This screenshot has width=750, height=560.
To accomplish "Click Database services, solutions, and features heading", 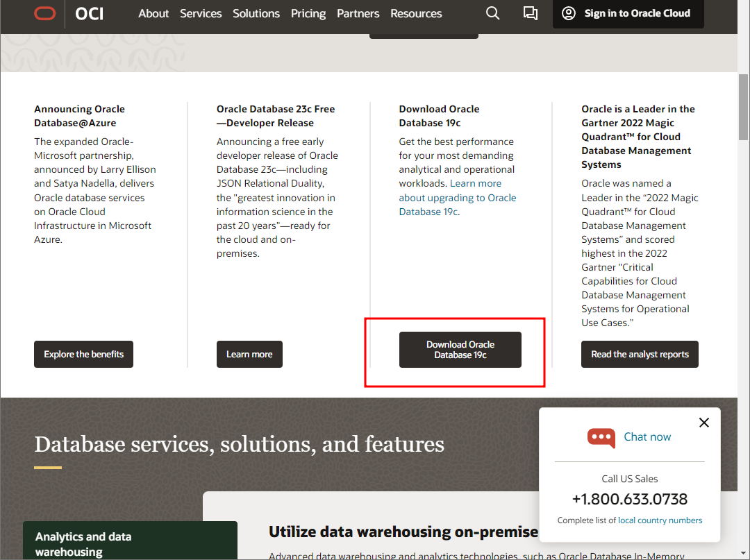I will tap(239, 444).
